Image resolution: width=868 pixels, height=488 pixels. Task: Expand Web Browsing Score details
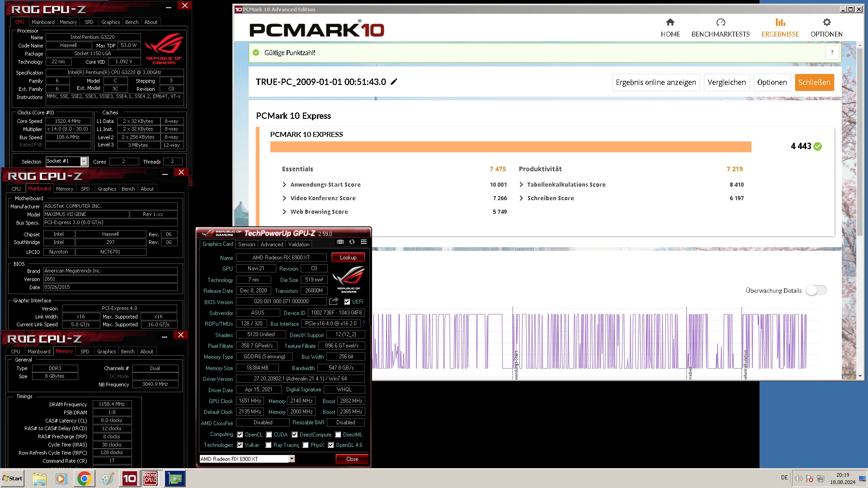coord(284,212)
